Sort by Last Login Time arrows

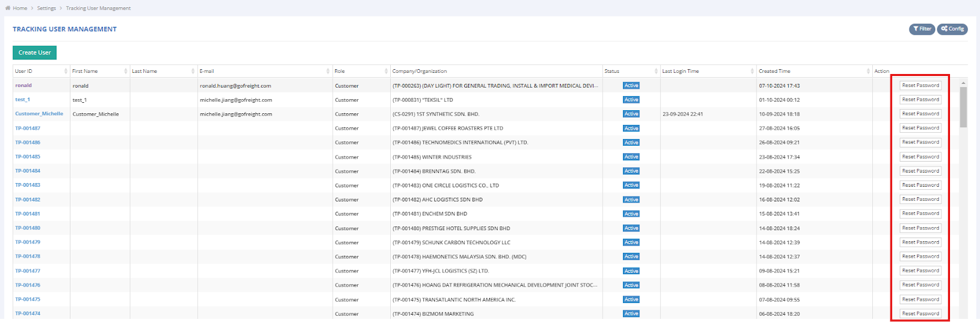[x=752, y=72]
